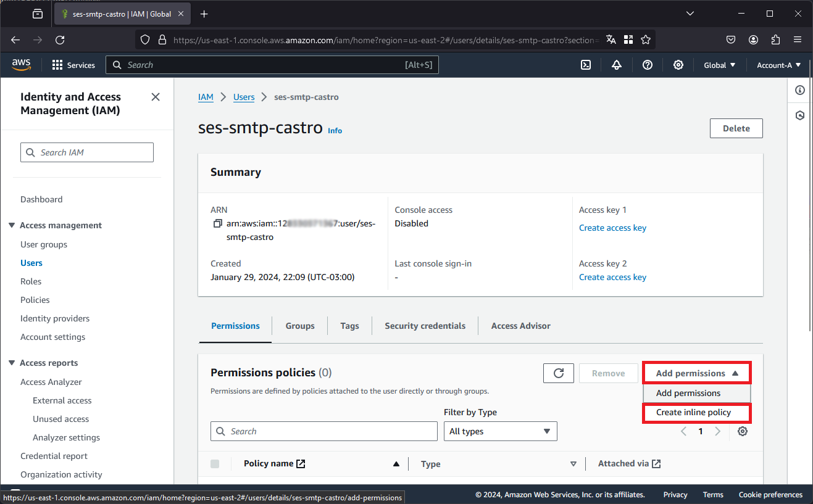Click Create access key for Access key 1
Screen dimensions: 813x504
[612, 228]
